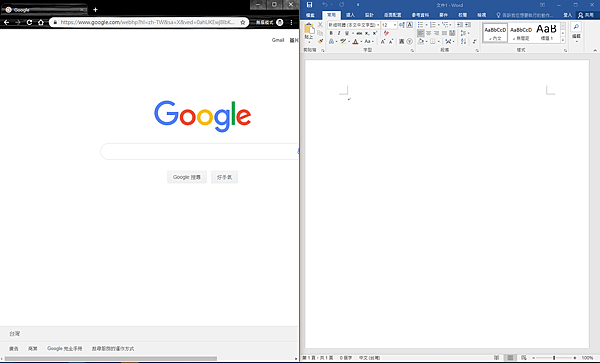The height and width of the screenshot is (363, 600).
Task: Redo the action in Word's quick access toolbar
Action: tap(341, 5)
